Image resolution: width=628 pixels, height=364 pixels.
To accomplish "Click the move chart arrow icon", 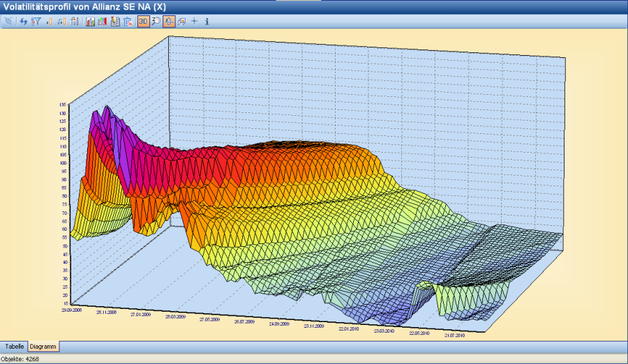I will [181, 22].
